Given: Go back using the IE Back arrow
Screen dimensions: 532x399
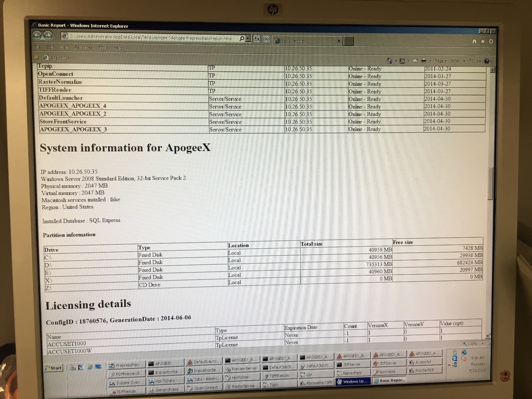Looking at the screenshot, I should pyautogui.click(x=37, y=35).
